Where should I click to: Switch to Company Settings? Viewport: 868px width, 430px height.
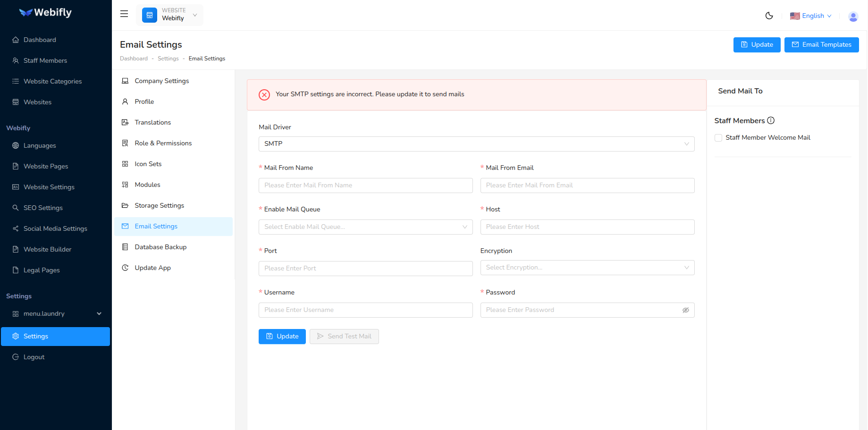click(161, 81)
